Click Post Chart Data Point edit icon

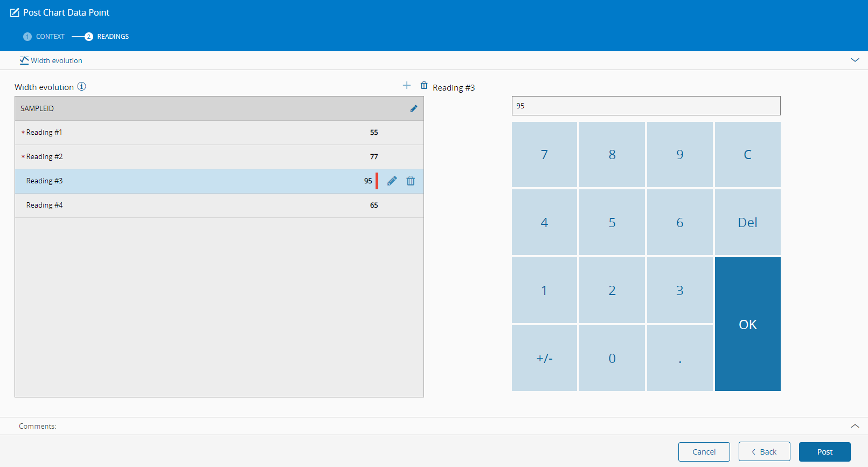pyautogui.click(x=15, y=12)
